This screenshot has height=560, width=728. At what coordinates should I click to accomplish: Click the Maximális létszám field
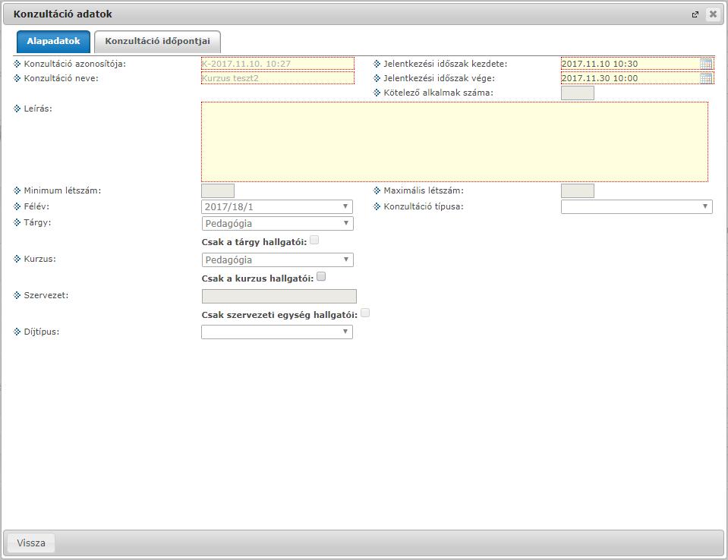(578, 190)
